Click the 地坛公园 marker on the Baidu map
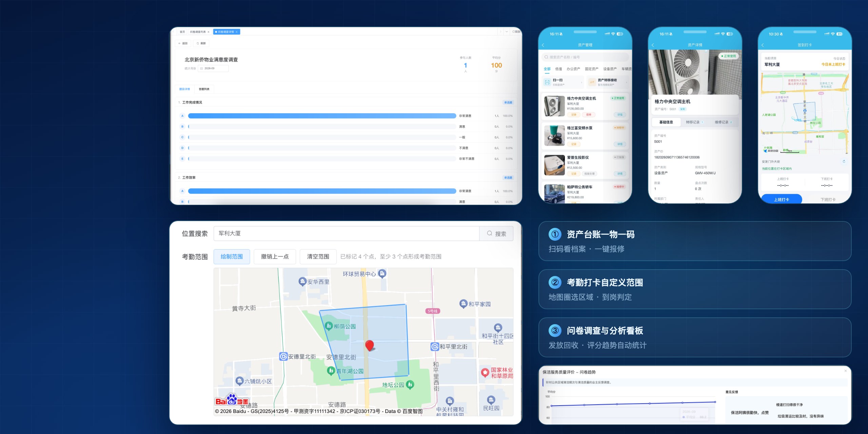868x434 pixels. pyautogui.click(x=410, y=384)
